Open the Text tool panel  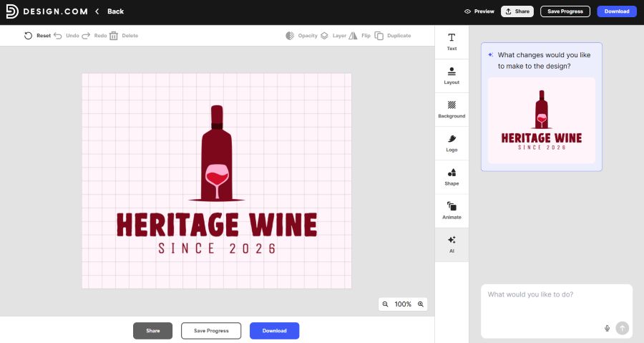452,42
